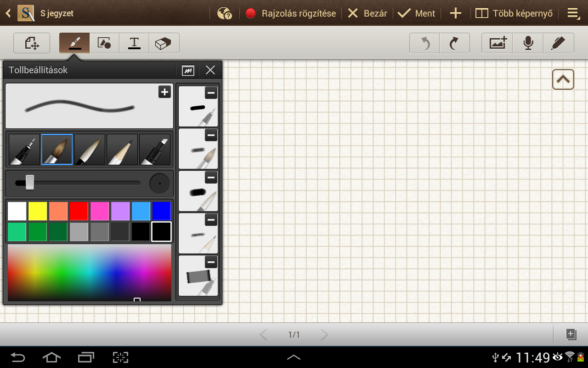Click the undo arrow

(x=425, y=43)
